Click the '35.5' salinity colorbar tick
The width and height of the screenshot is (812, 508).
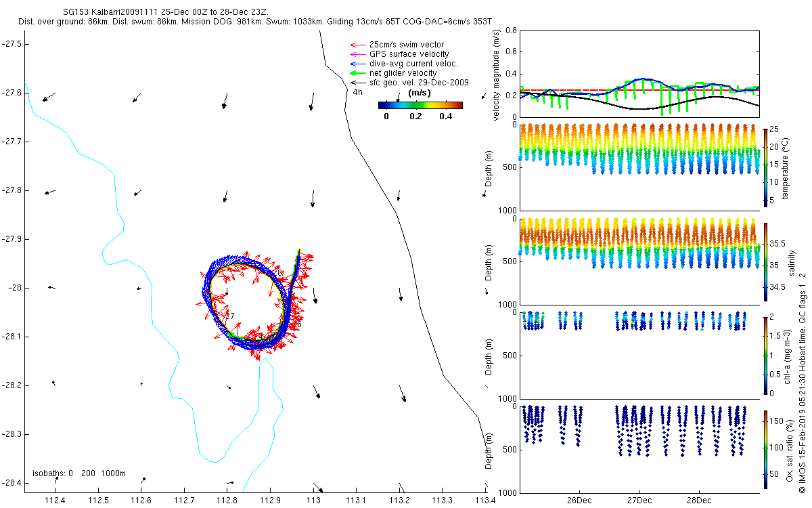(778, 243)
